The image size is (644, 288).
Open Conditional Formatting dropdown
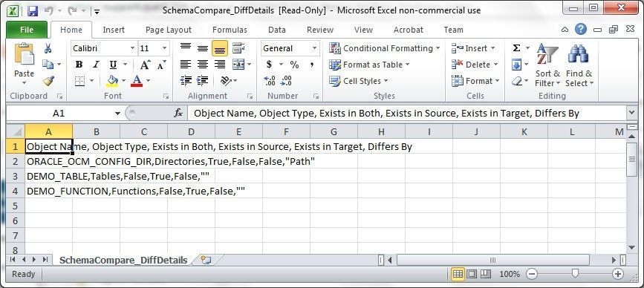pyautogui.click(x=385, y=48)
